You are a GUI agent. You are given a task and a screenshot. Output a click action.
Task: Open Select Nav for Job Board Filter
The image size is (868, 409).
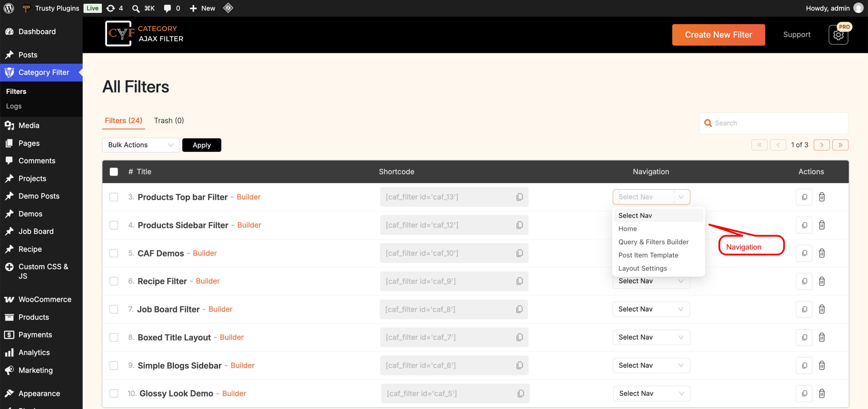[x=651, y=309]
